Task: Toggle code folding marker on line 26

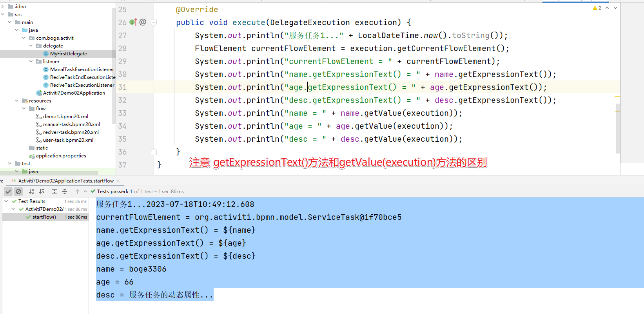Action: point(154,23)
